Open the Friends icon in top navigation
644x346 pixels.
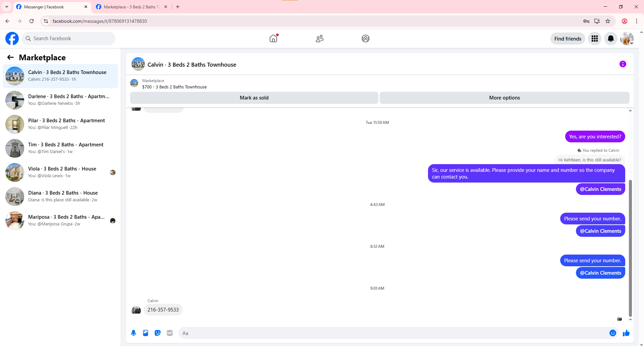[320, 39]
